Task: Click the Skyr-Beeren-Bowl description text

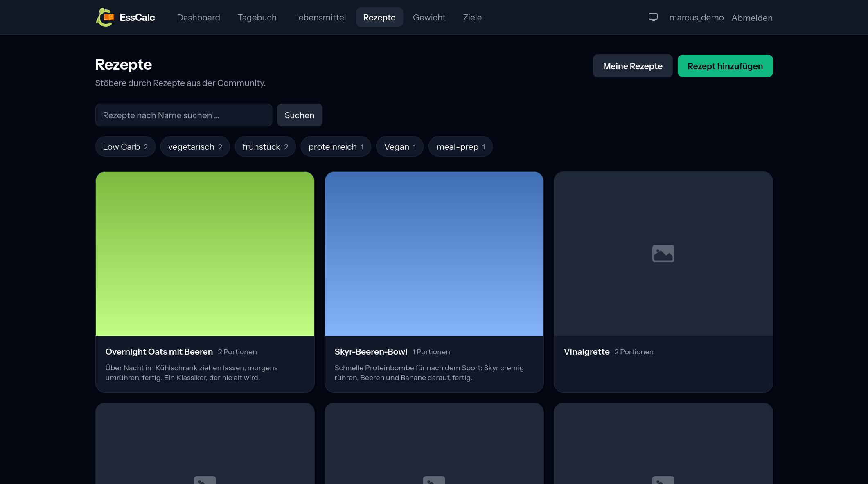Action: point(429,373)
